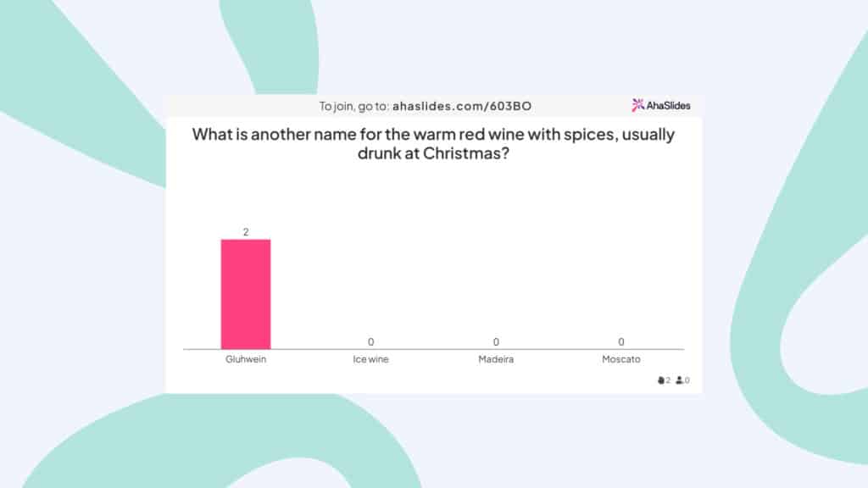Screen dimensions: 868x488
Task: Click the "To join, go to:" text
Action: click(354, 106)
